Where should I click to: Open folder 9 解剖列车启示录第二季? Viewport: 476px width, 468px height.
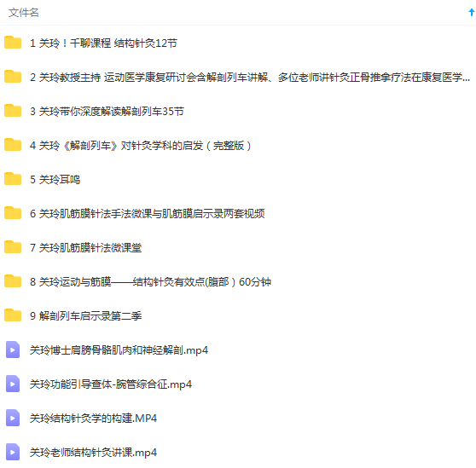86,316
